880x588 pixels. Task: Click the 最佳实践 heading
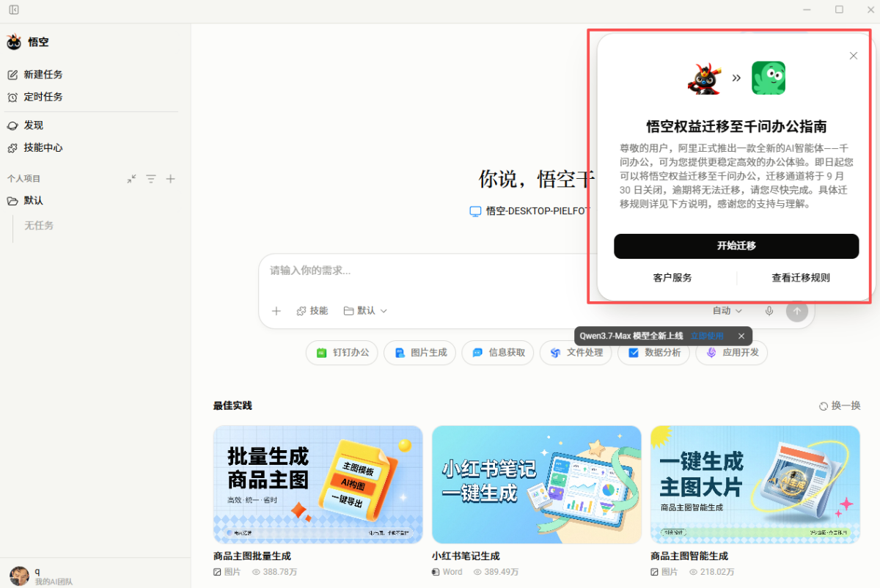click(x=232, y=406)
